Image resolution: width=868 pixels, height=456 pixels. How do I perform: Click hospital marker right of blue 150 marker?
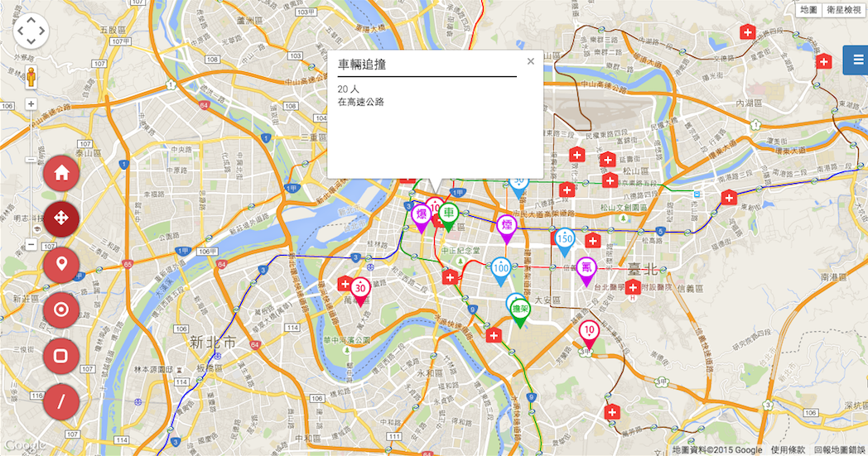pyautogui.click(x=593, y=241)
